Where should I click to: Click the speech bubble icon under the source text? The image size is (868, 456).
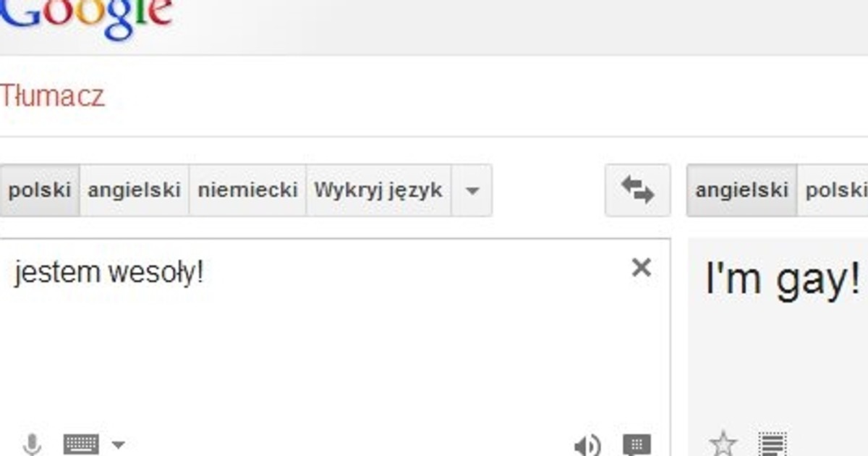coord(637,444)
